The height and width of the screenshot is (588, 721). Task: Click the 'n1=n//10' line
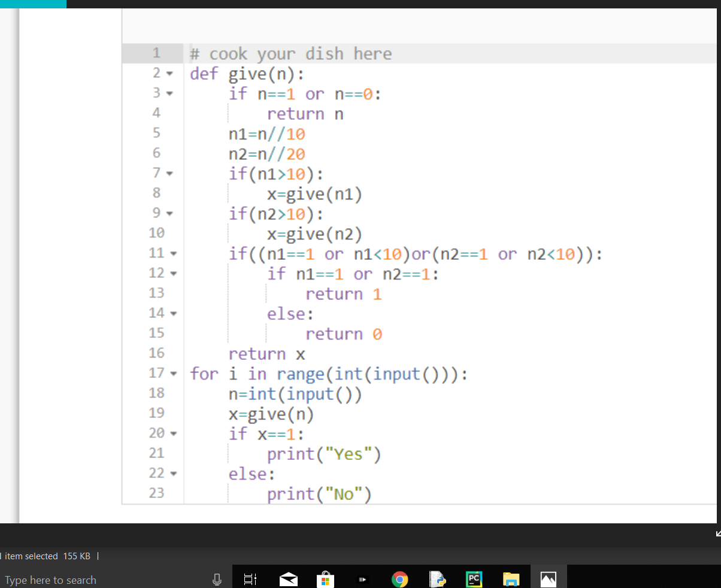point(267,134)
